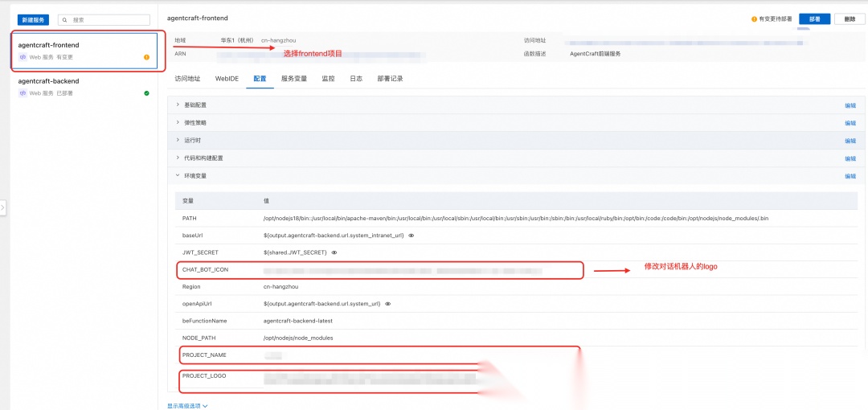Click 编辑 for 基础配置
868x410 pixels.
(x=850, y=105)
